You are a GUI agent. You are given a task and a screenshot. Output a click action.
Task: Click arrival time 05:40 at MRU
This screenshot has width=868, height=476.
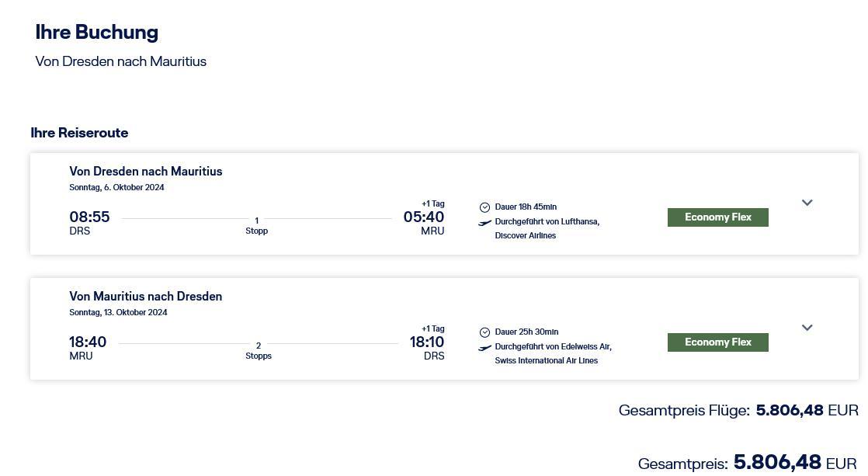pyautogui.click(x=424, y=217)
